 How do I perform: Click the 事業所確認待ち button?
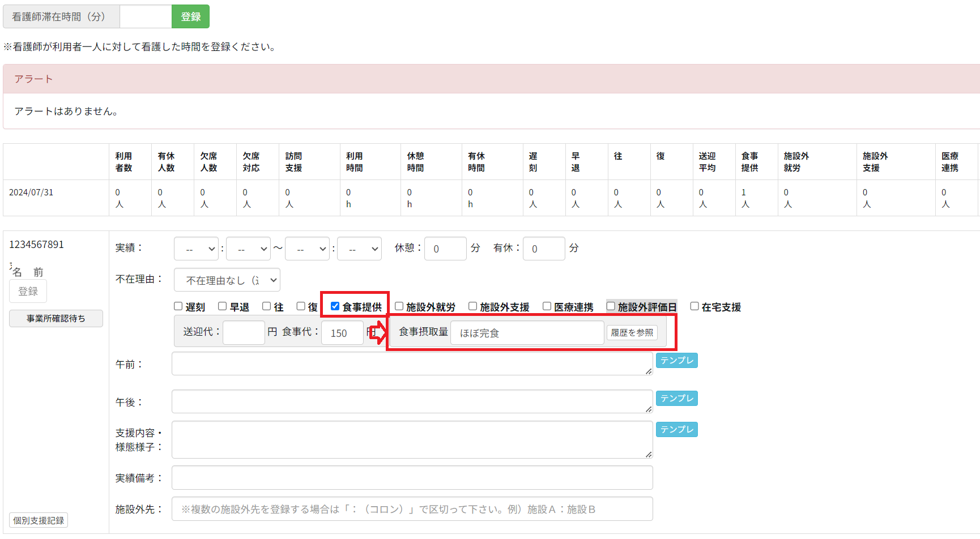tap(56, 319)
